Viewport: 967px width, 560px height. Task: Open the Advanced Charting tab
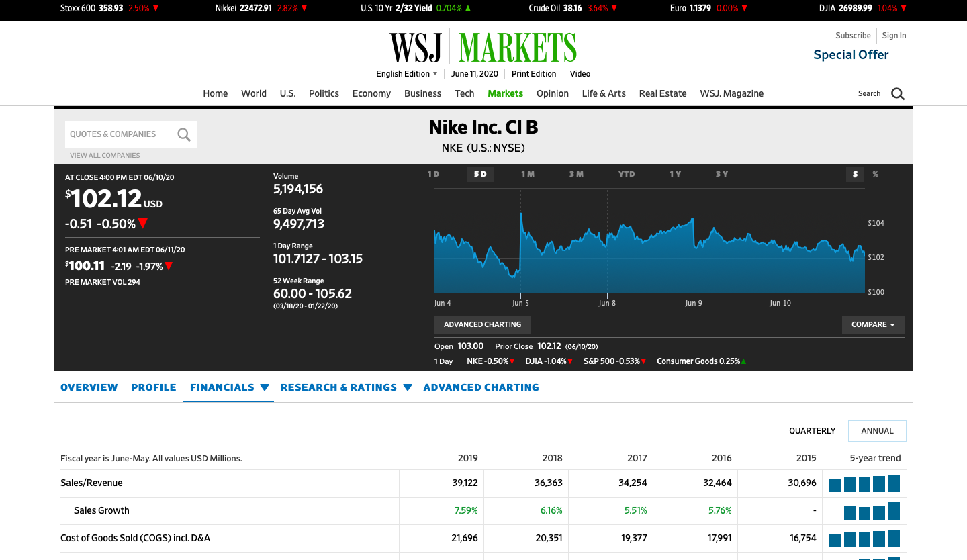pyautogui.click(x=481, y=387)
